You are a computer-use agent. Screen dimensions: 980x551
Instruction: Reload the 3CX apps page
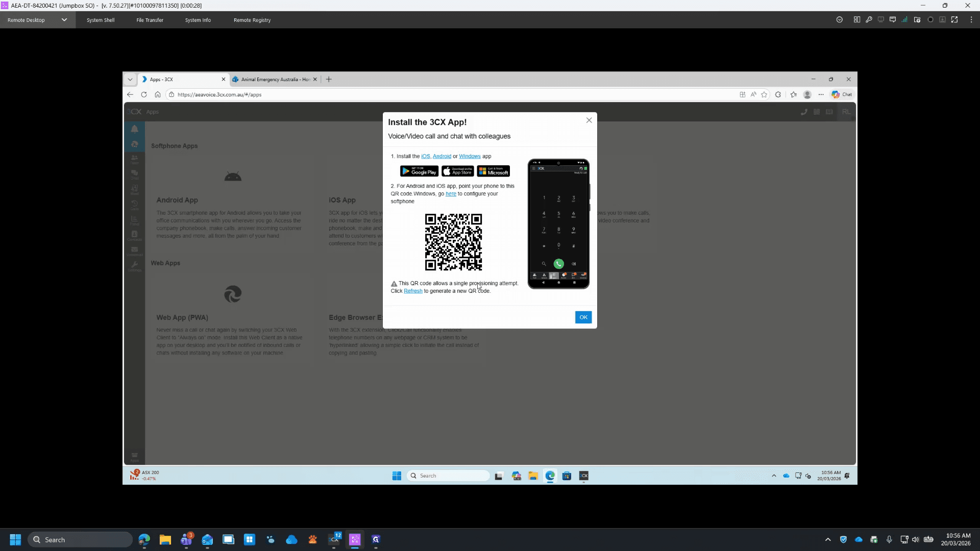[x=144, y=94]
